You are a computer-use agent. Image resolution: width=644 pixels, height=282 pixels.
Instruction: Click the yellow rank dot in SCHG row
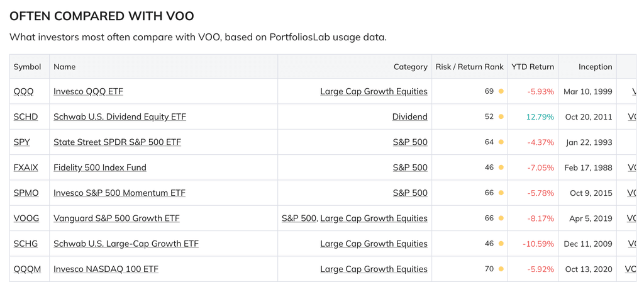coord(501,244)
